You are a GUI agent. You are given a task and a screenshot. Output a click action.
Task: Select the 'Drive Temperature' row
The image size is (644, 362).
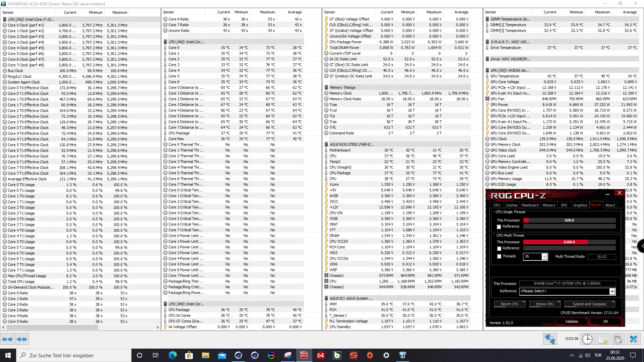pos(561,48)
